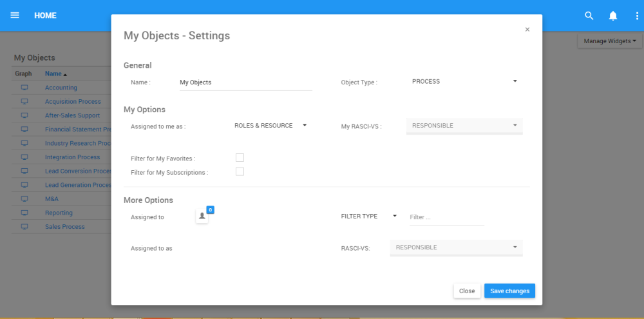Expand the Roles & Resource dropdown
This screenshot has width=644, height=319.
[x=270, y=126]
